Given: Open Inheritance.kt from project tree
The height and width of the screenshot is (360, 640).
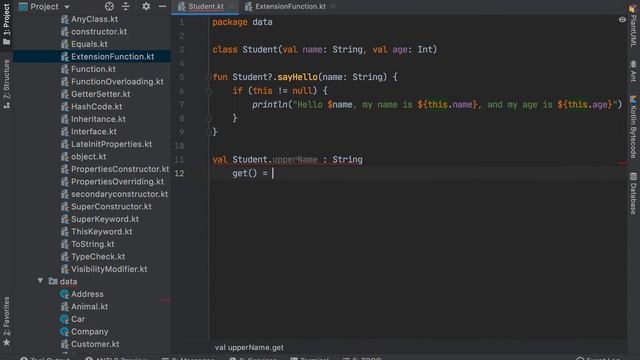Looking at the screenshot, I should pyautogui.click(x=98, y=119).
